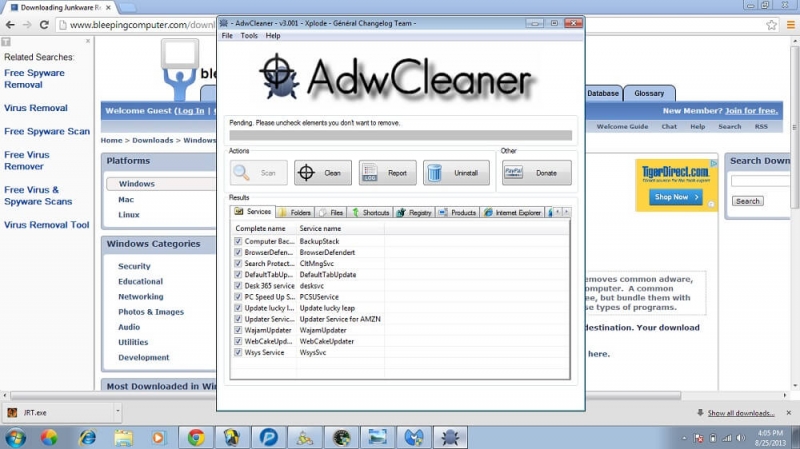Select Mac platform in Platforms list
The image size is (800, 449).
(126, 199)
